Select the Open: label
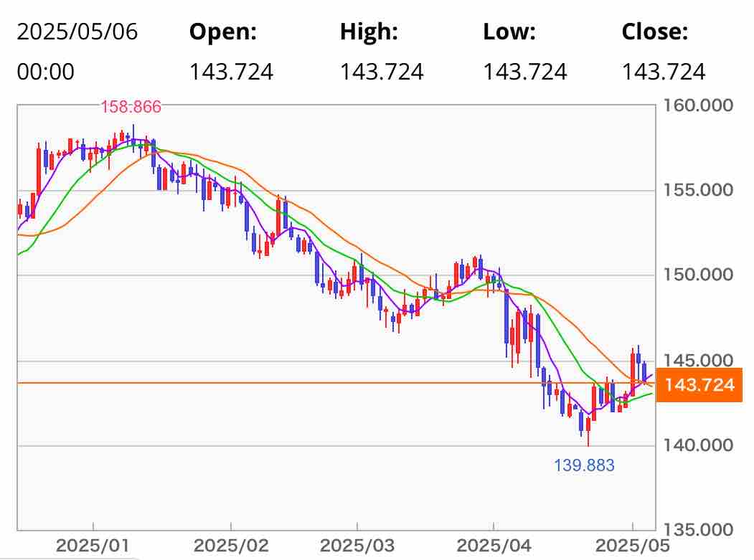The height and width of the screenshot is (560, 754). (223, 32)
